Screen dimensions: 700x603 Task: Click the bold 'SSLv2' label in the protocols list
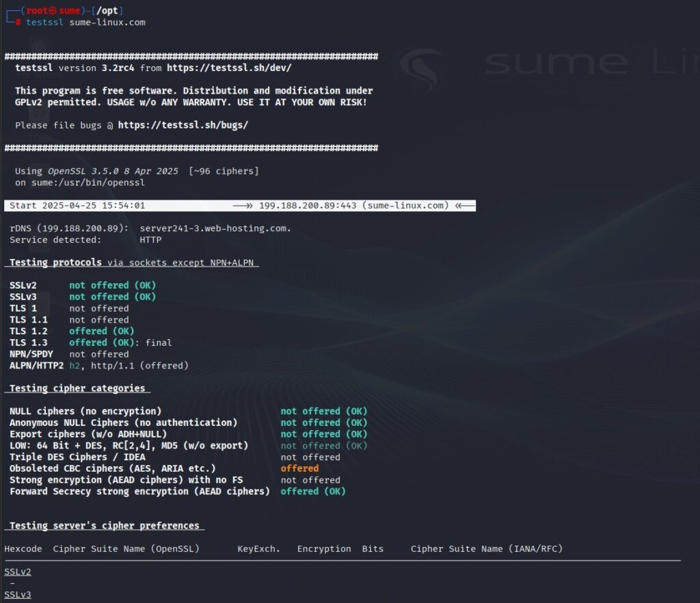click(23, 285)
